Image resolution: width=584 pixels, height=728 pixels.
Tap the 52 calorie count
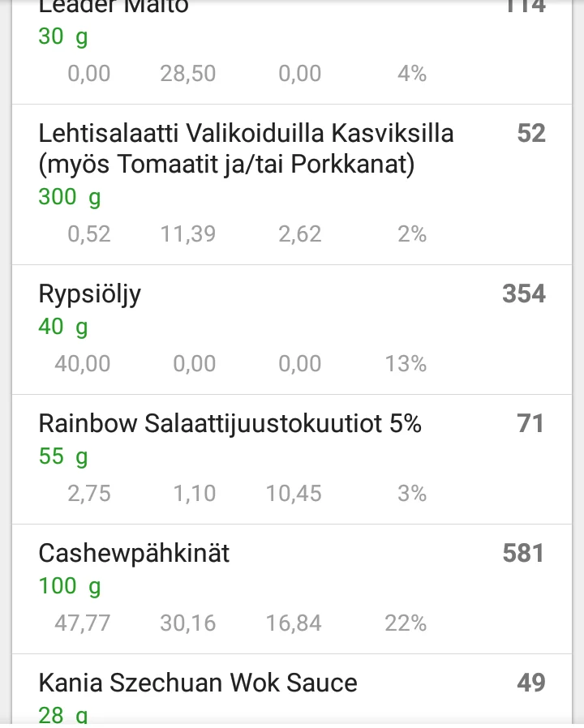pyautogui.click(x=530, y=133)
